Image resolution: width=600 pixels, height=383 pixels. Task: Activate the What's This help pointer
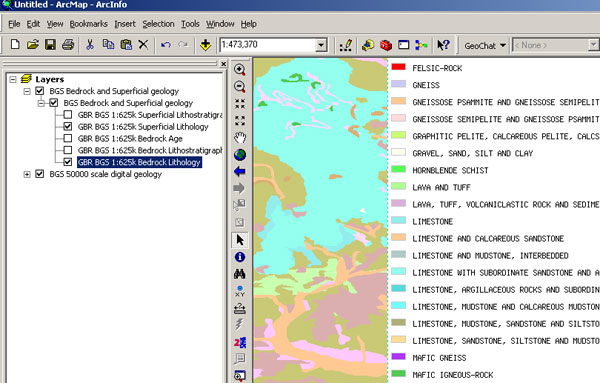[443, 45]
